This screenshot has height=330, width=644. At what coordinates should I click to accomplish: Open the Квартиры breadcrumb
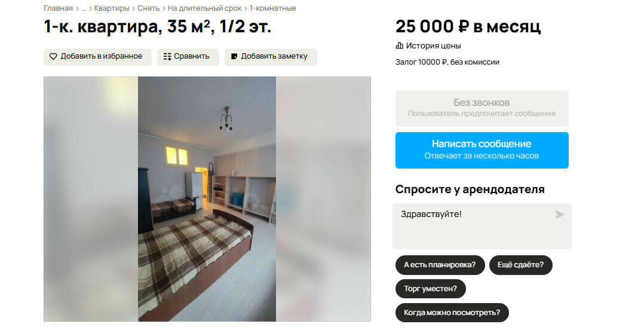(x=111, y=8)
